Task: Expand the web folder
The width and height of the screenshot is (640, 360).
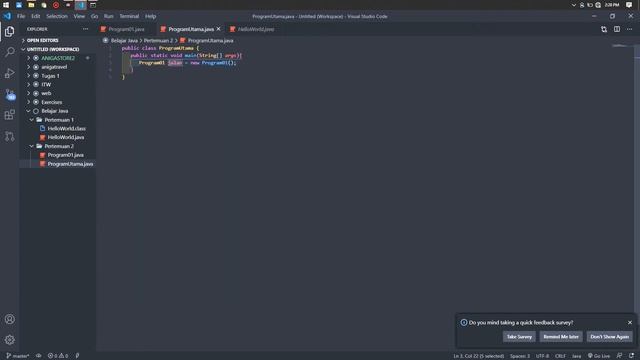Action: [46, 93]
